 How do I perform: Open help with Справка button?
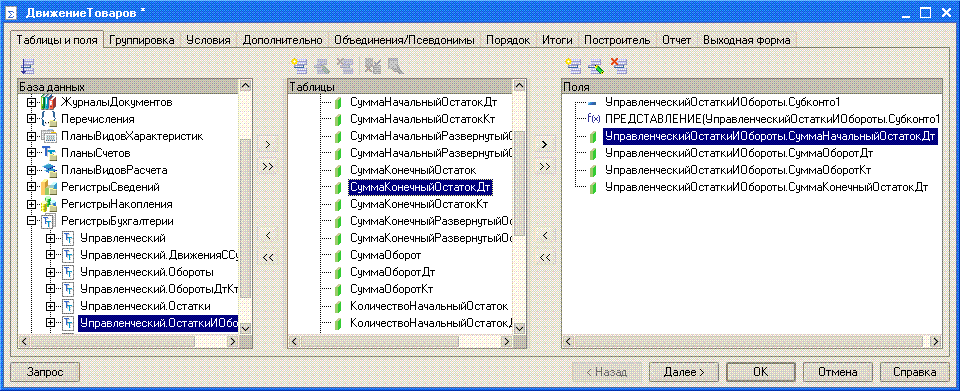915,371
